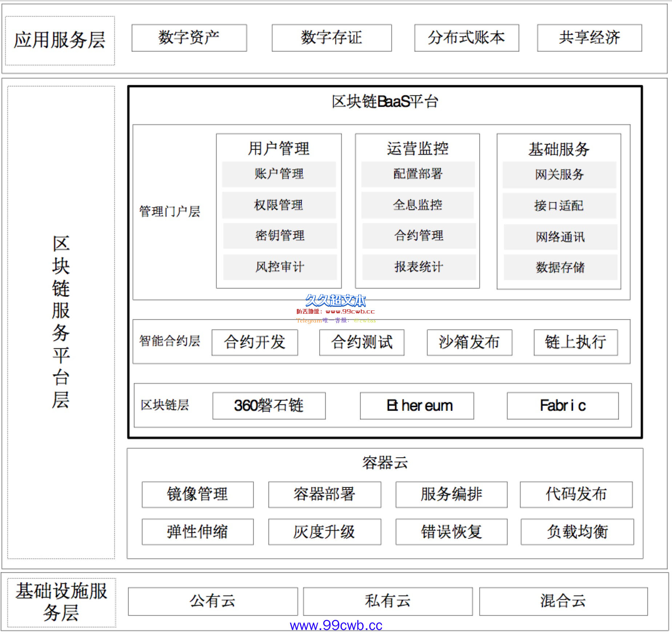Click the 链上执行 box
This screenshot has width=672, height=634.
(576, 342)
